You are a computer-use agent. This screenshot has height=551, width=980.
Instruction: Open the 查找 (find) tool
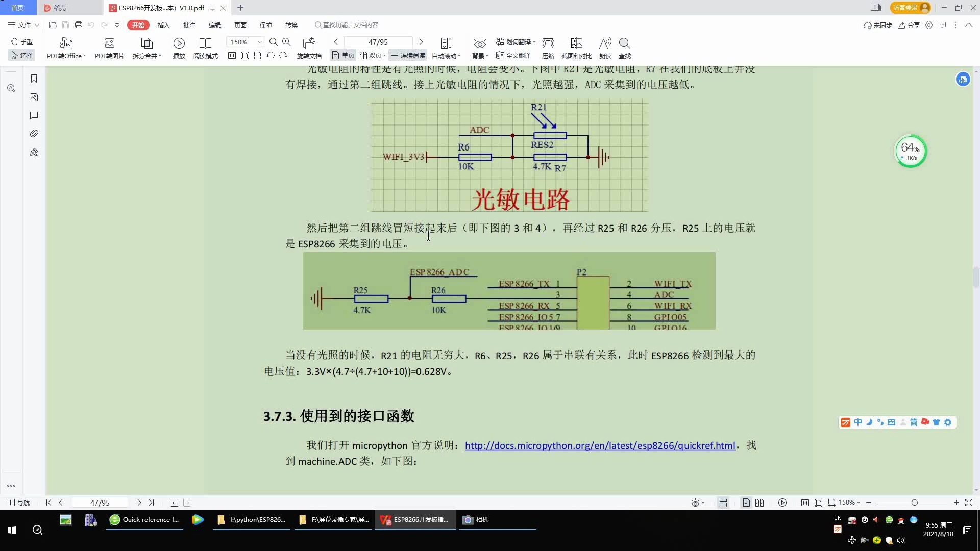tap(625, 47)
